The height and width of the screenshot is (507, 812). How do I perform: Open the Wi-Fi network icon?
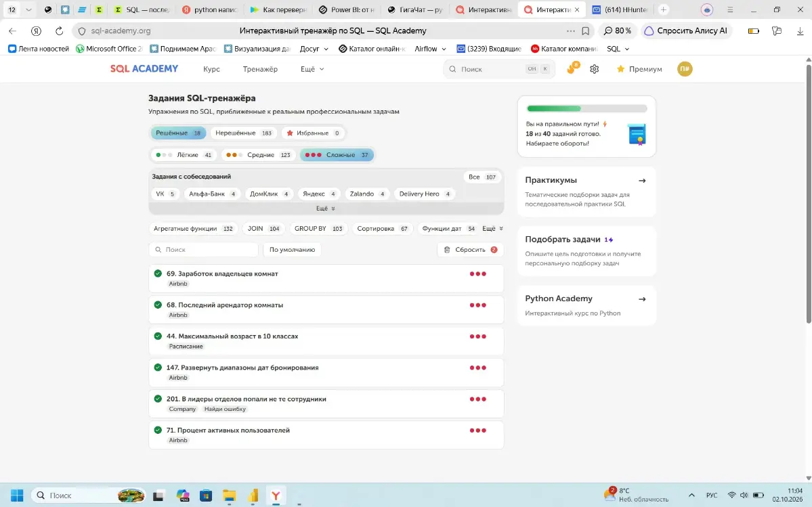click(x=731, y=495)
